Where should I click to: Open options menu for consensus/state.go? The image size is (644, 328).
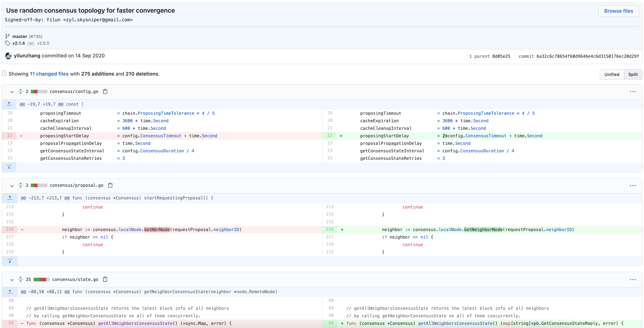click(633, 279)
